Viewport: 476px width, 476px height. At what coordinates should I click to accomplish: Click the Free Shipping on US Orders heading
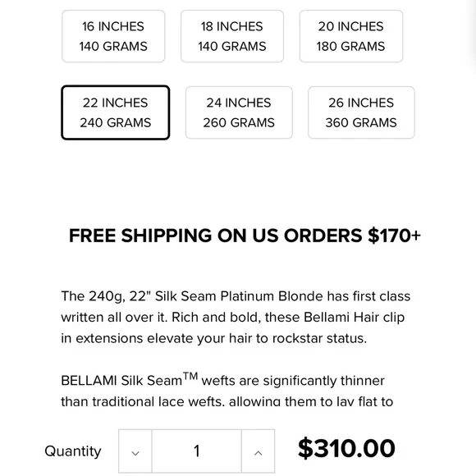coord(245,236)
